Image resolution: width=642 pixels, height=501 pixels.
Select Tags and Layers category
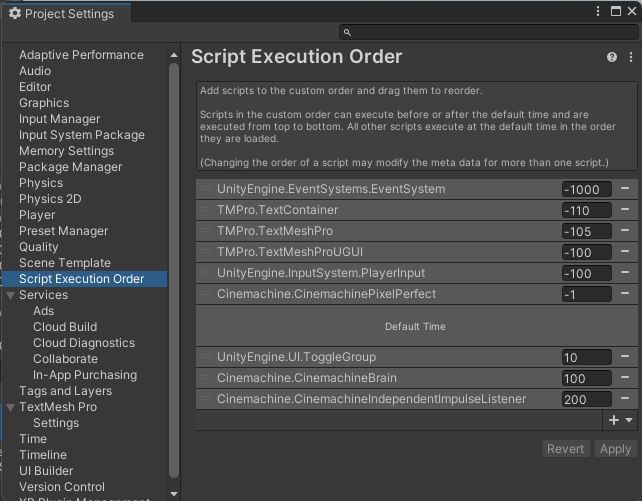(x=66, y=390)
